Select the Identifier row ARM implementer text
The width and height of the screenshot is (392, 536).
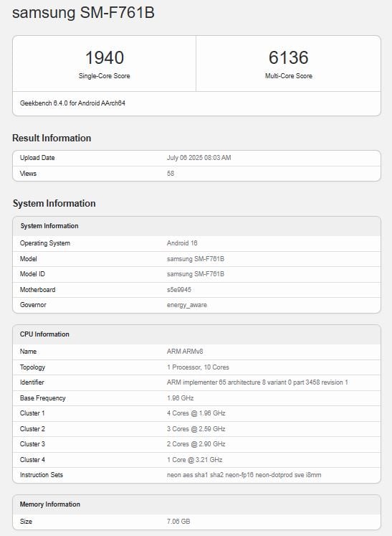point(257,382)
